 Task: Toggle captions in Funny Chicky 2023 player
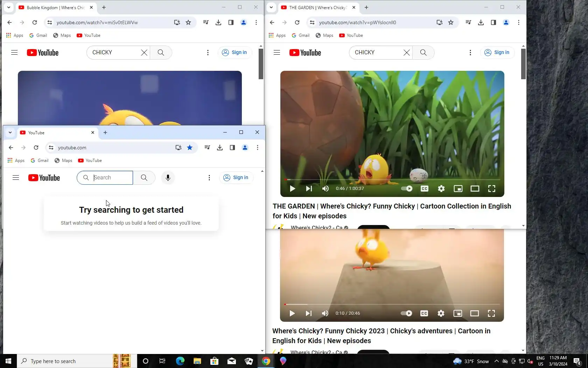pyautogui.click(x=424, y=313)
